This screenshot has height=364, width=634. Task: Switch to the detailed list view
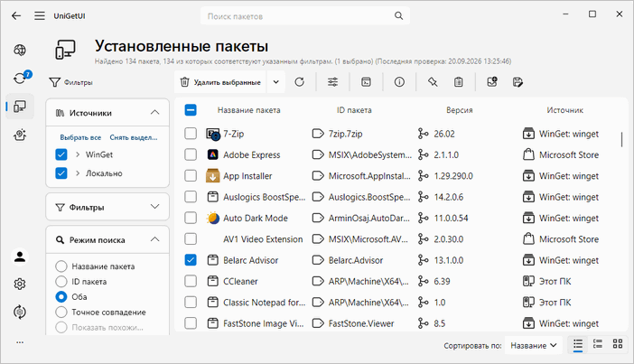coord(598,345)
